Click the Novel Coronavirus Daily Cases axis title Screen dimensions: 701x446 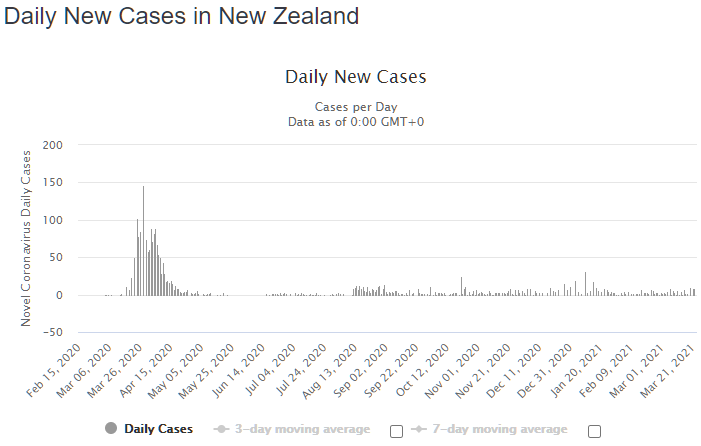click(x=26, y=238)
